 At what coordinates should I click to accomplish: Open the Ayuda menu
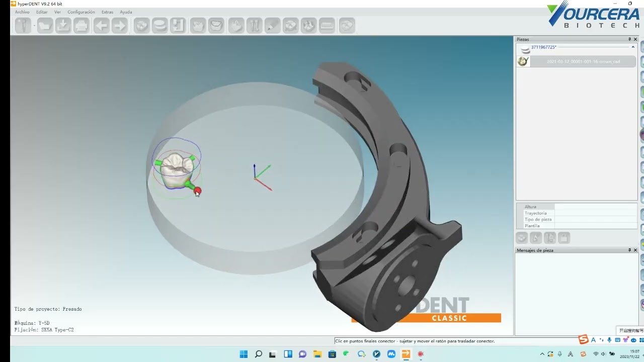click(x=126, y=12)
